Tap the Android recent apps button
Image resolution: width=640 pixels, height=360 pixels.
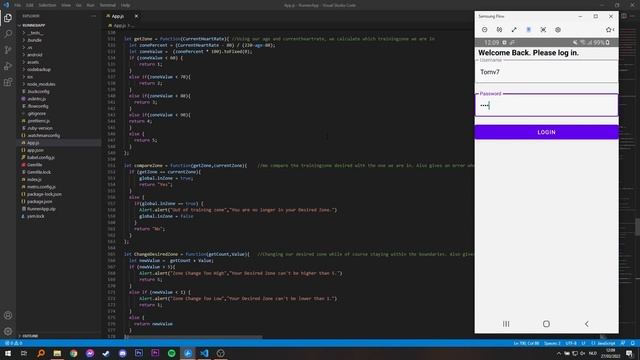[x=506, y=324]
